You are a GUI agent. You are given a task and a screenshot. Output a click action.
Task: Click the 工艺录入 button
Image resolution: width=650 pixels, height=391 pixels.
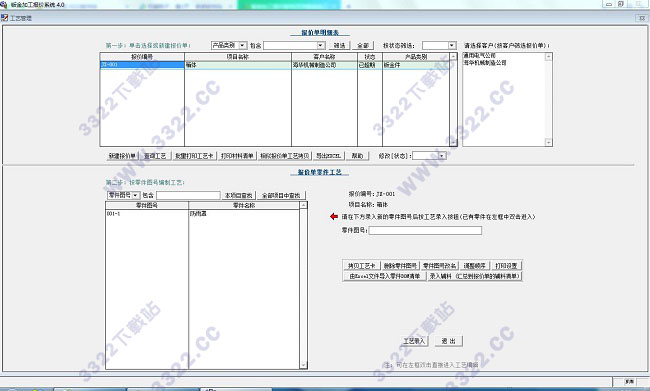(415, 341)
